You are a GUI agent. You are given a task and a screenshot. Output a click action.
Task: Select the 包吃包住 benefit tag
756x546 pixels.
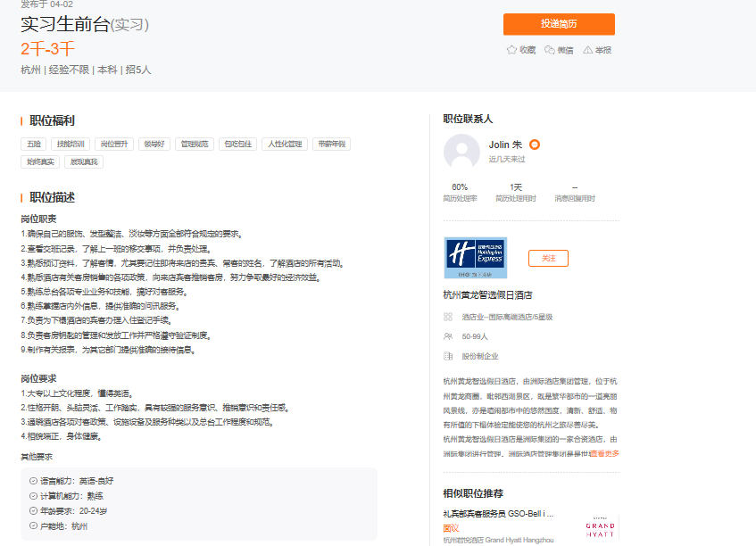(237, 144)
